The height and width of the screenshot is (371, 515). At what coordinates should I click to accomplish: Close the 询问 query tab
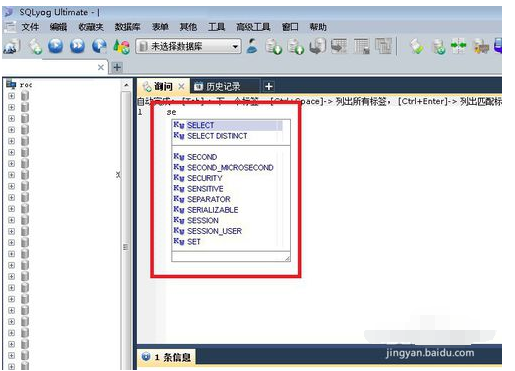pyautogui.click(x=181, y=87)
